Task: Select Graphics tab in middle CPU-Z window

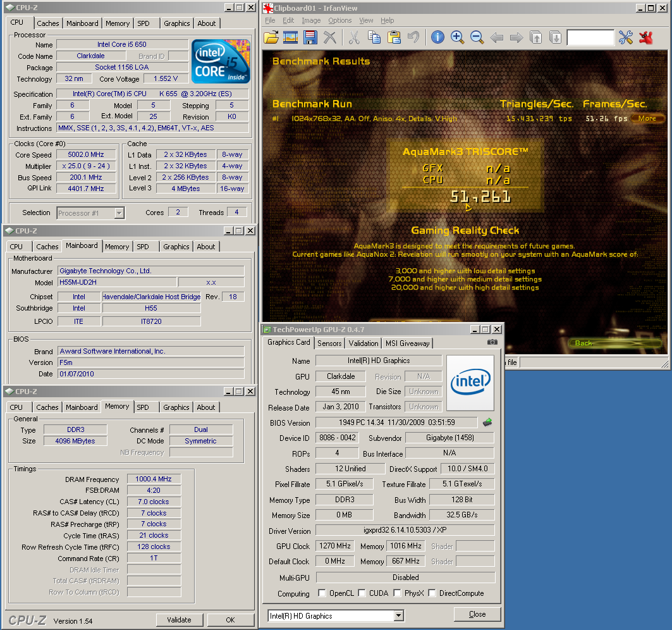Action: click(x=176, y=247)
